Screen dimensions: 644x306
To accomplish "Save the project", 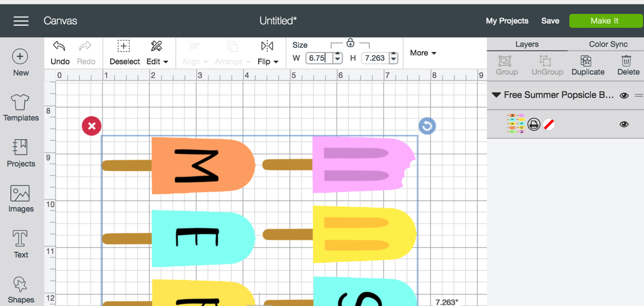I will (x=550, y=21).
